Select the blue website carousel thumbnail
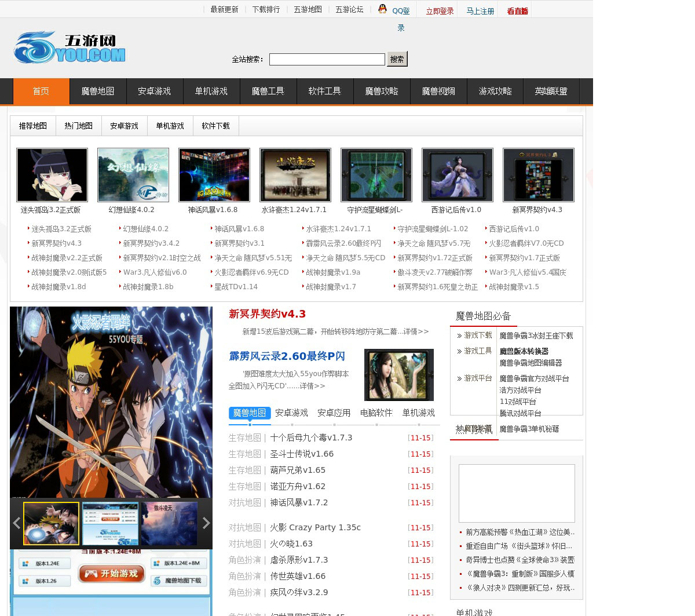 110,523
